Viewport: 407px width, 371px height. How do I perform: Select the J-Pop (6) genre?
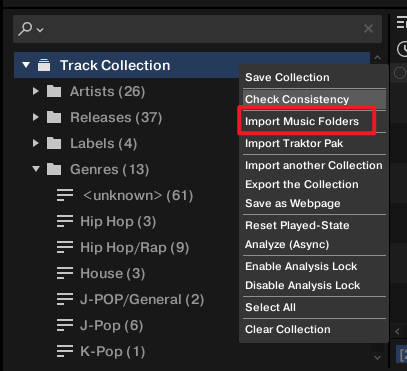(x=112, y=325)
